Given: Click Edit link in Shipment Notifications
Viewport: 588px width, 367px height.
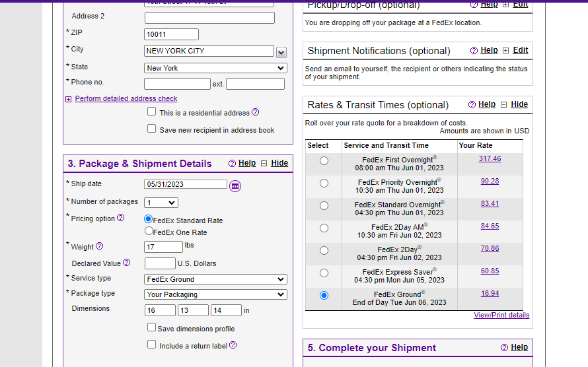Looking at the screenshot, I should click(521, 50).
